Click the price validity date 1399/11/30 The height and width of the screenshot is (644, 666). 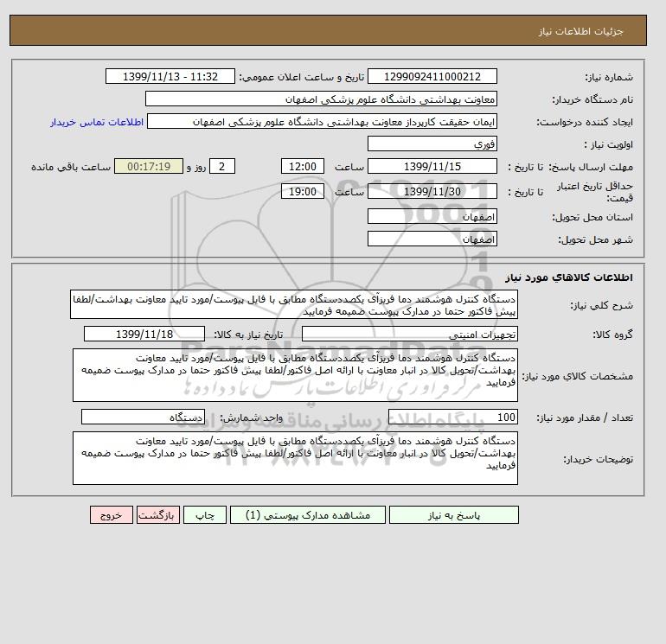click(x=432, y=191)
